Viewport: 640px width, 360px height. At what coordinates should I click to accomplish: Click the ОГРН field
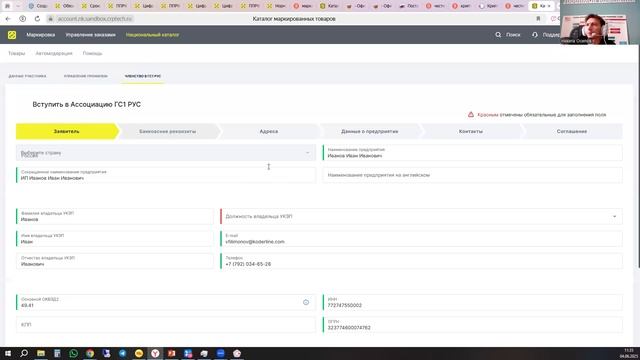(473, 325)
